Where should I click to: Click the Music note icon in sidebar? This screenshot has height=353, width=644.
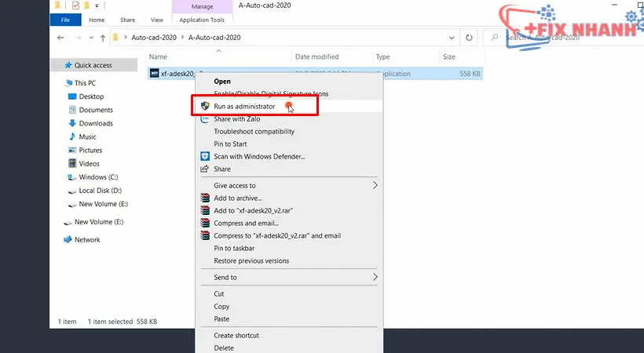point(72,136)
